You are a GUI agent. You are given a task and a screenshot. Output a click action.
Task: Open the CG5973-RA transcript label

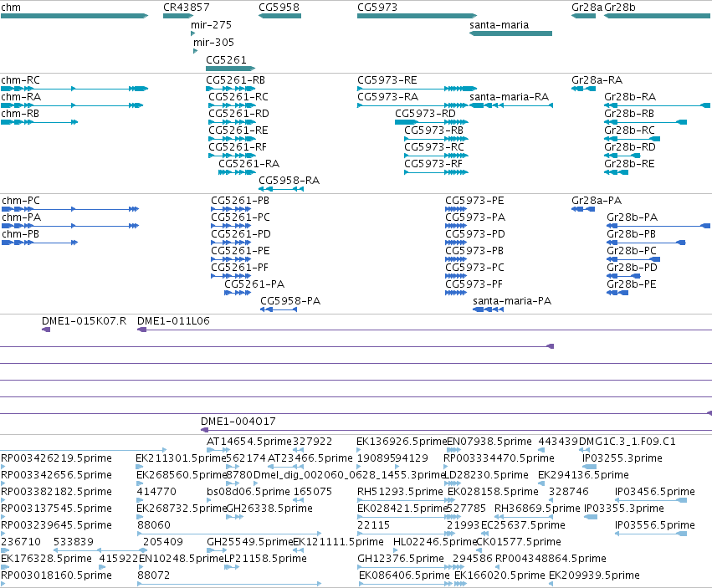[387, 97]
